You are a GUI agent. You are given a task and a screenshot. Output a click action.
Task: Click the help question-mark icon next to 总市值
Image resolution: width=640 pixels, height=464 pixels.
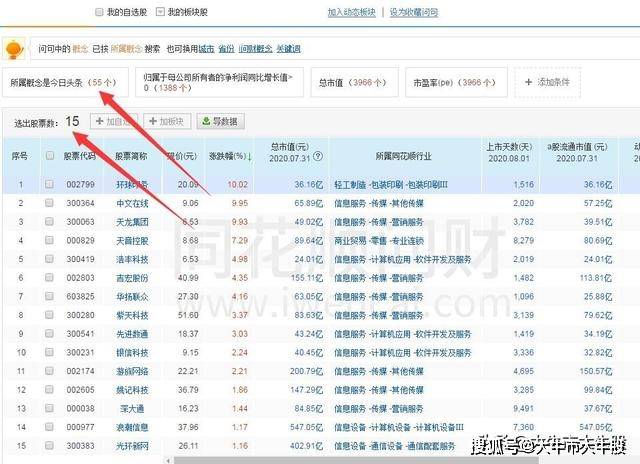[x=318, y=156]
